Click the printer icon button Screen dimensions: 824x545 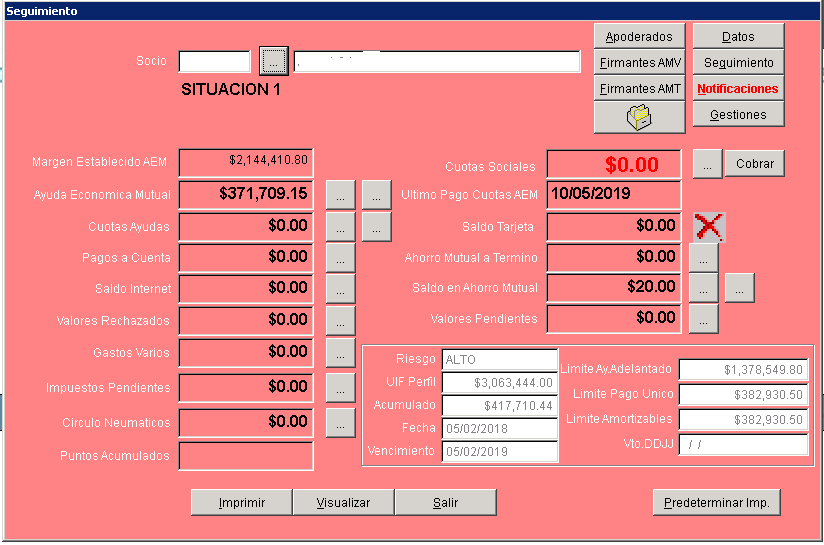[x=639, y=117]
